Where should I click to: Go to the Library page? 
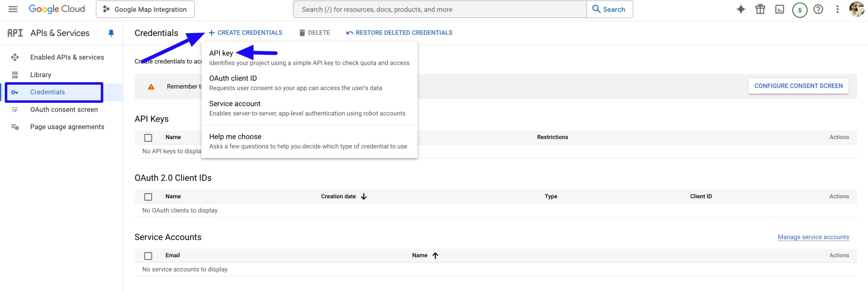pos(41,75)
